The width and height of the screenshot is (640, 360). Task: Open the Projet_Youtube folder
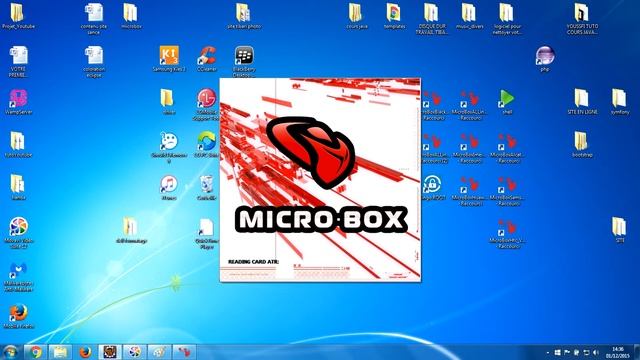point(18,16)
